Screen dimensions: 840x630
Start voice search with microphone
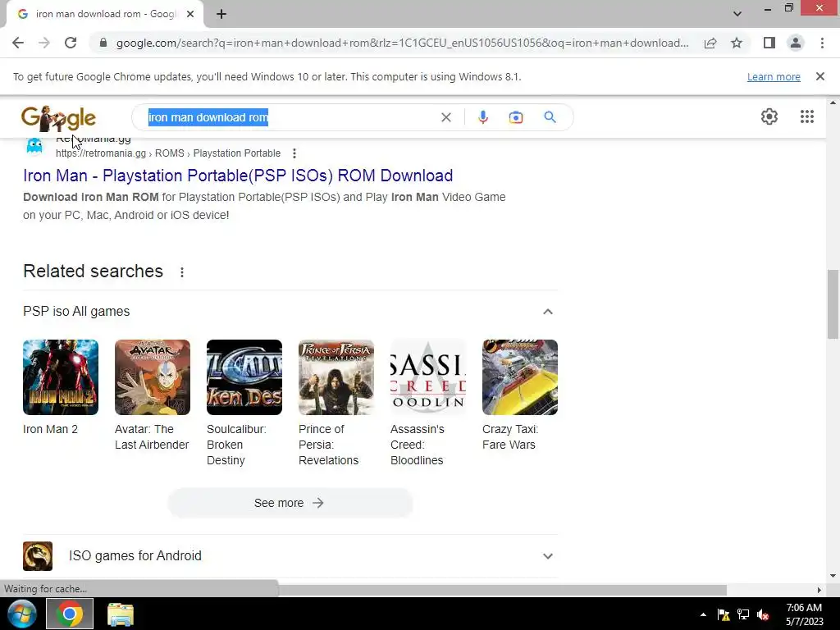(482, 117)
